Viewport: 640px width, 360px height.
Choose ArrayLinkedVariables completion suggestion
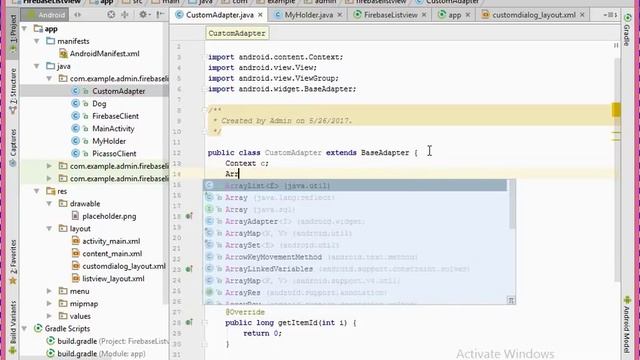click(x=355, y=269)
